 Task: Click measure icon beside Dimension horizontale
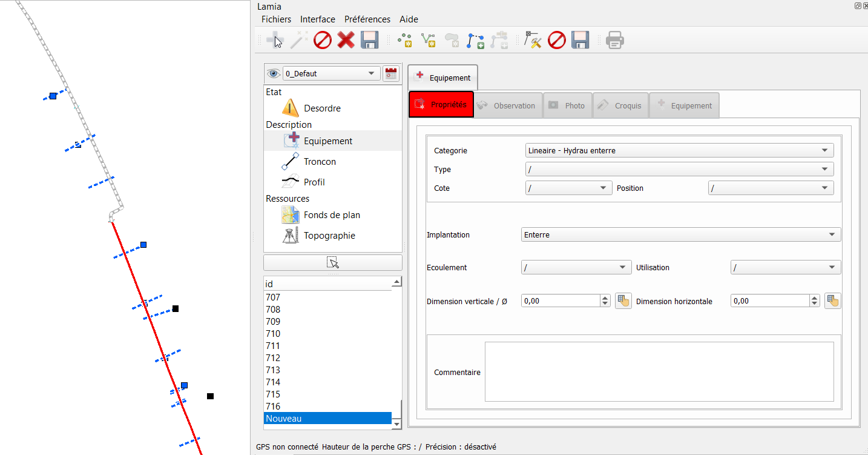(833, 301)
